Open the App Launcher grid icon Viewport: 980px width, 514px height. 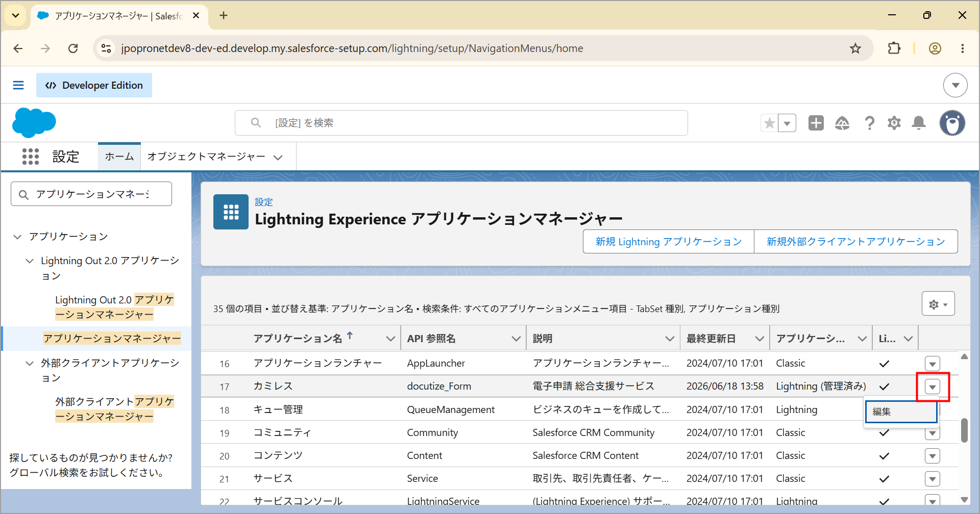[31, 157]
